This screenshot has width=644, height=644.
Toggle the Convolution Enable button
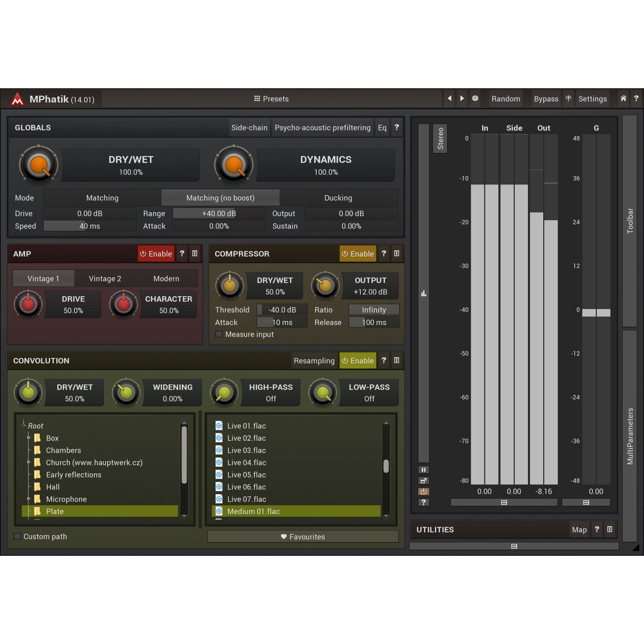coord(358,360)
